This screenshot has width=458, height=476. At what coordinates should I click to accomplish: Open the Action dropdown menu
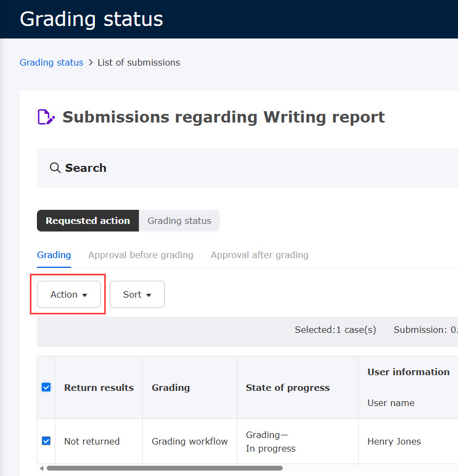coord(69,294)
